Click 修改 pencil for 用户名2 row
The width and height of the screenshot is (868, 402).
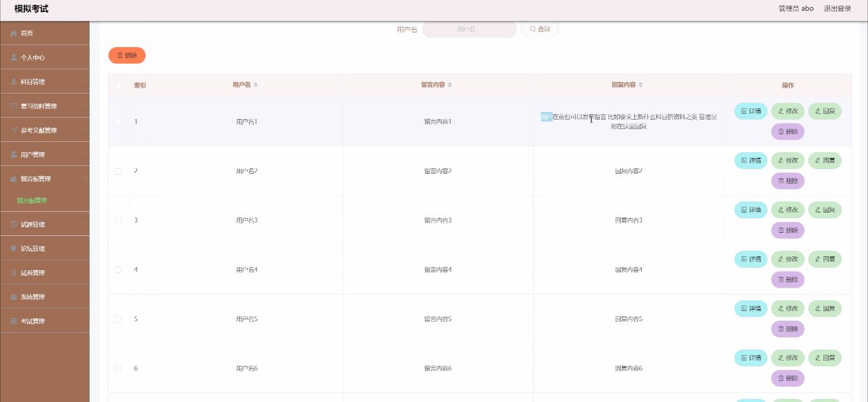tap(788, 160)
